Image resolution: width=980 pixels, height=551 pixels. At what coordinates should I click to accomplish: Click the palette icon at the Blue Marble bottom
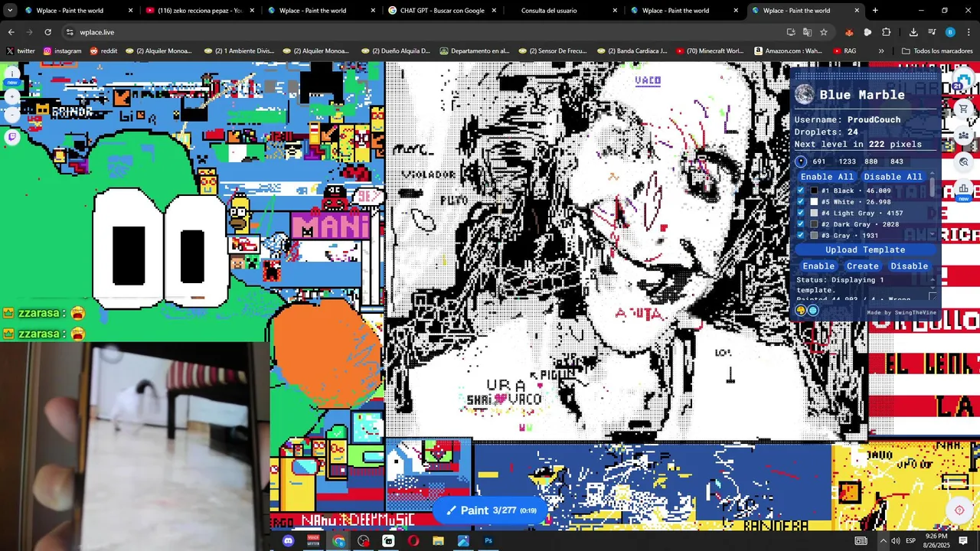[x=801, y=311]
